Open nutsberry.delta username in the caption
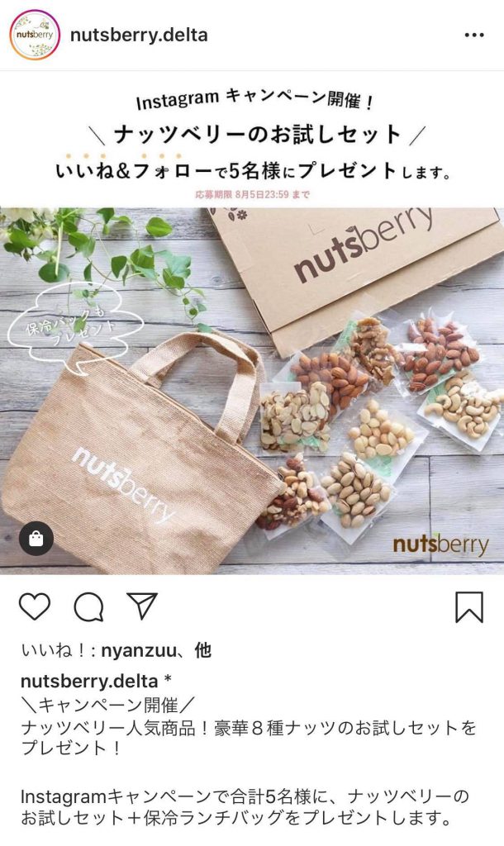The image size is (504, 846). [x=89, y=681]
